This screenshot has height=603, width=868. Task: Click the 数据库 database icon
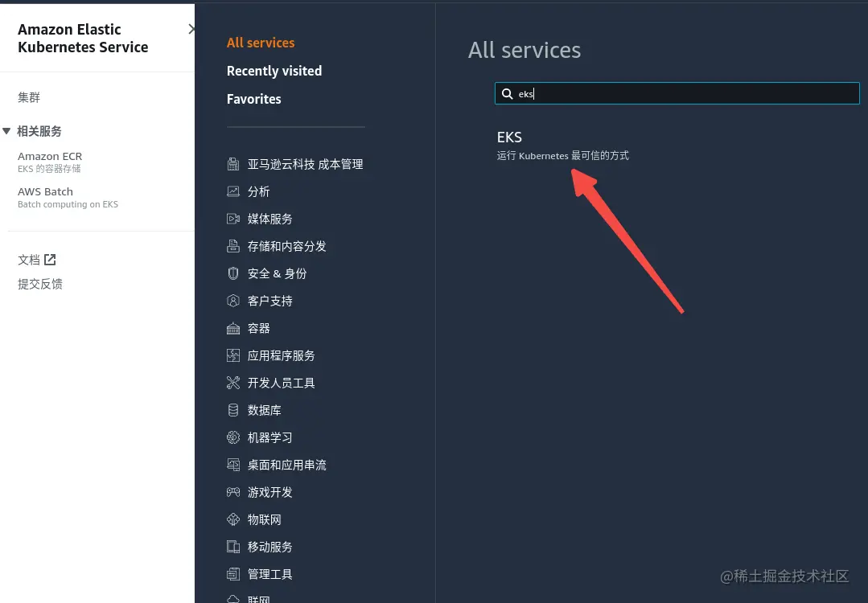pyautogui.click(x=233, y=410)
